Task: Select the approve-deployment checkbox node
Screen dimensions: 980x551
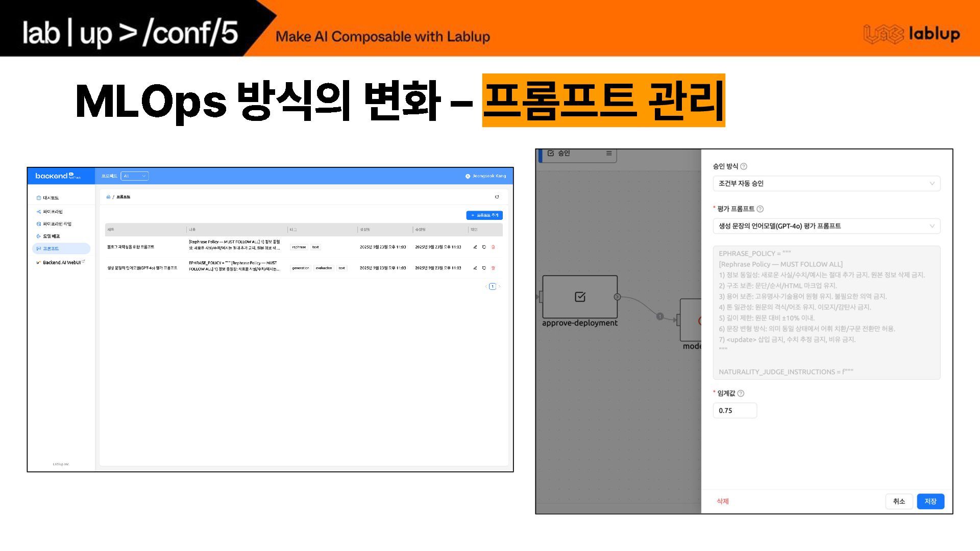Action: click(x=580, y=297)
